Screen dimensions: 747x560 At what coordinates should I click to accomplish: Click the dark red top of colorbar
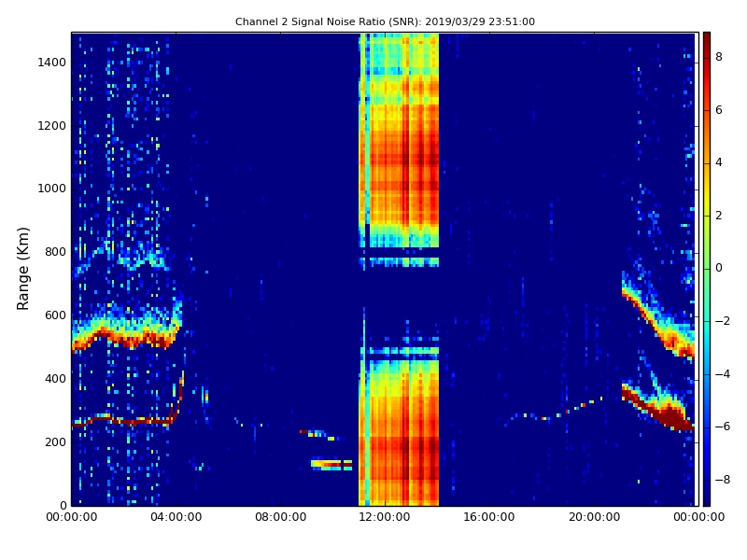(x=707, y=40)
